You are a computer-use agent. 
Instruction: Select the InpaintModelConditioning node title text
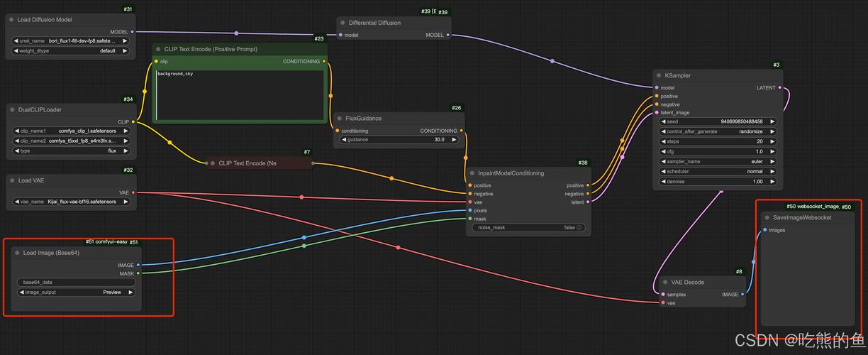[511, 173]
